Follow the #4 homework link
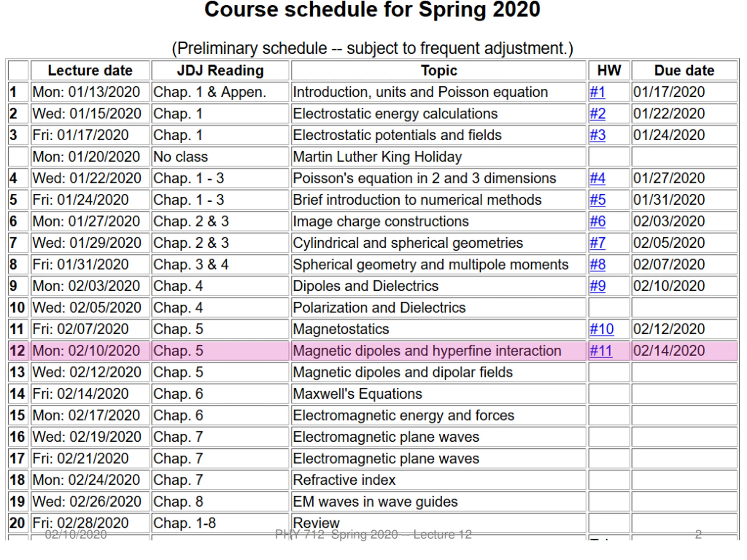The height and width of the screenshot is (560, 747). [597, 178]
